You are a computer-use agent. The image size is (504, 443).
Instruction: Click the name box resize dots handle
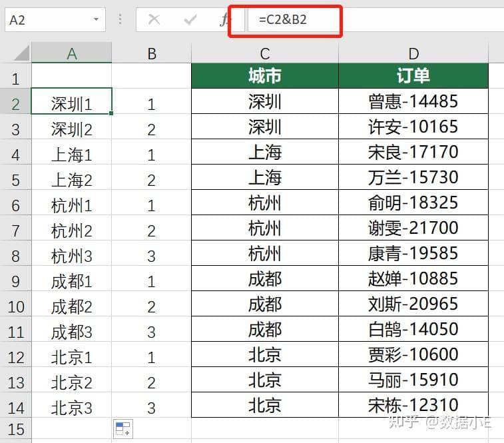coord(121,20)
